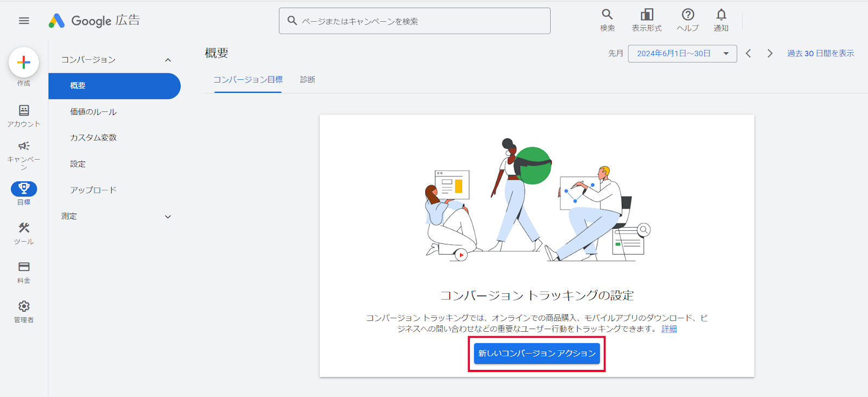The image size is (868, 397).
Task: Click the 先月 date range label
Action: coord(616,53)
